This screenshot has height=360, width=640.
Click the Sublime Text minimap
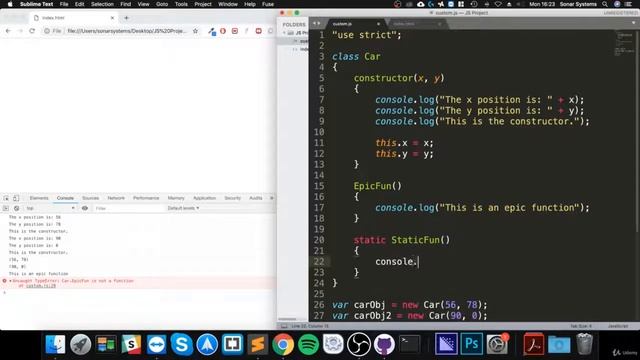click(624, 44)
